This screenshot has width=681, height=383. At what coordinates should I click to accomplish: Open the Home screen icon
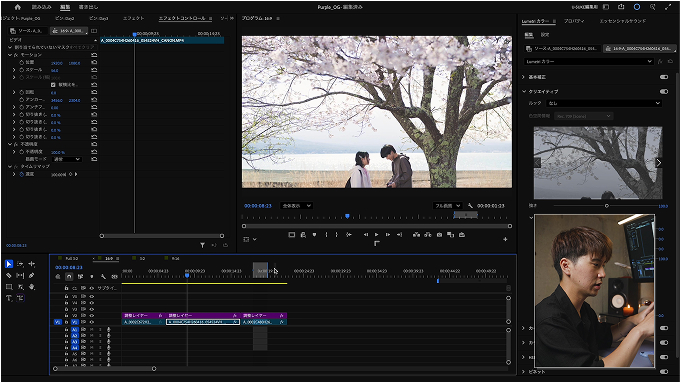pos(17,7)
